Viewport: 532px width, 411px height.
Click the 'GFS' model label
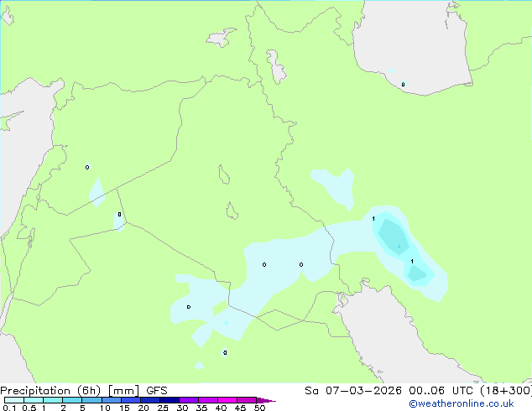(156, 391)
